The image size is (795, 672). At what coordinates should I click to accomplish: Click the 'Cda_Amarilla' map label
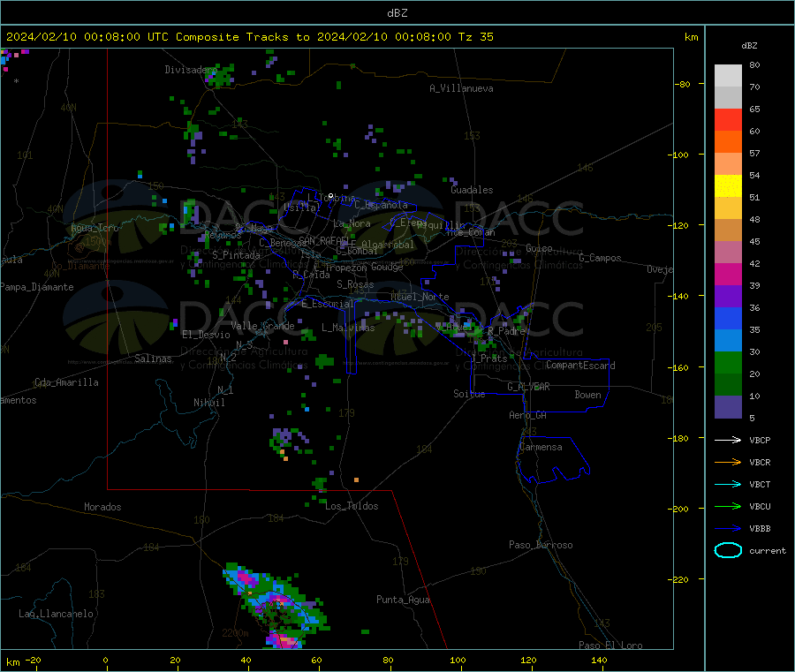tap(66, 382)
